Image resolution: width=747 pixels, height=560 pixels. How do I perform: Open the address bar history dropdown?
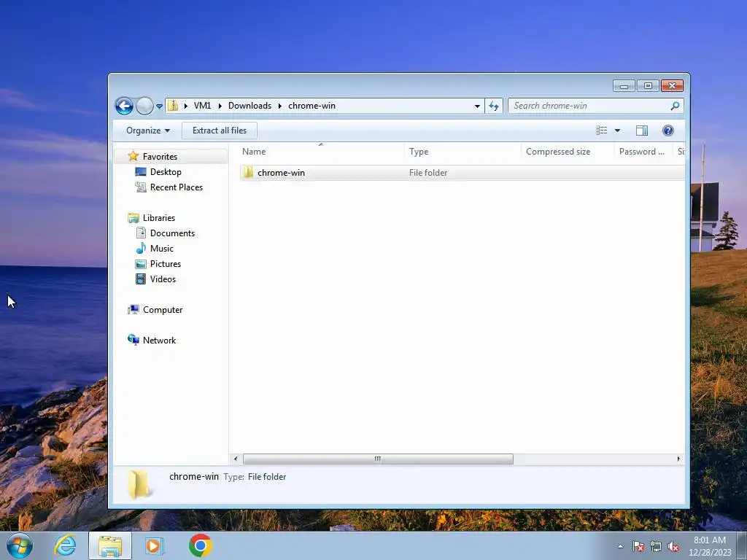[x=477, y=106]
